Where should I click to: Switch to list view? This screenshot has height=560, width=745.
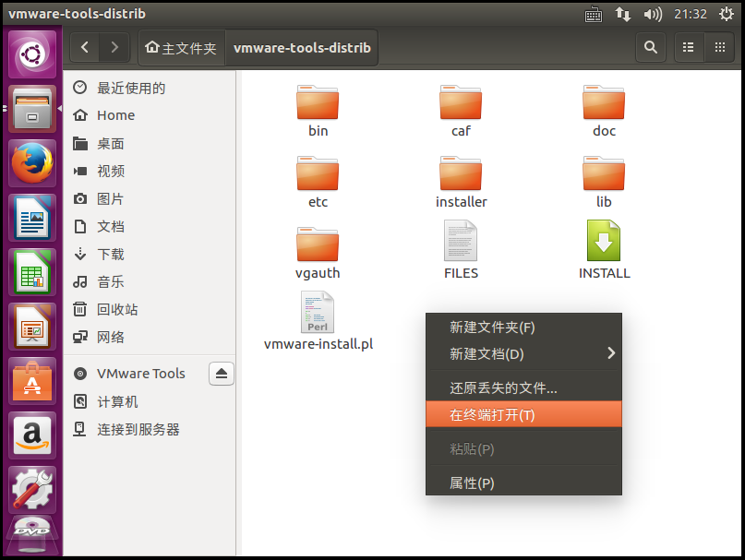click(689, 47)
